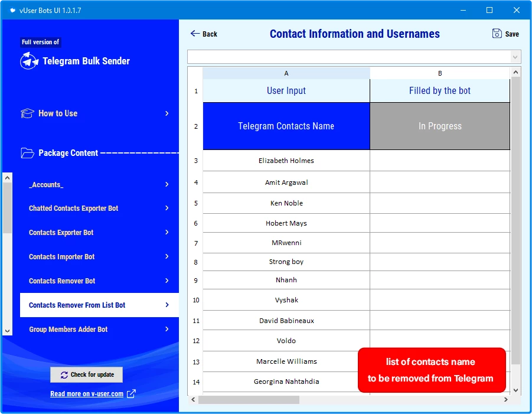Open the _Accounts_ menu item
532x414 pixels.
pyautogui.click(x=99, y=184)
